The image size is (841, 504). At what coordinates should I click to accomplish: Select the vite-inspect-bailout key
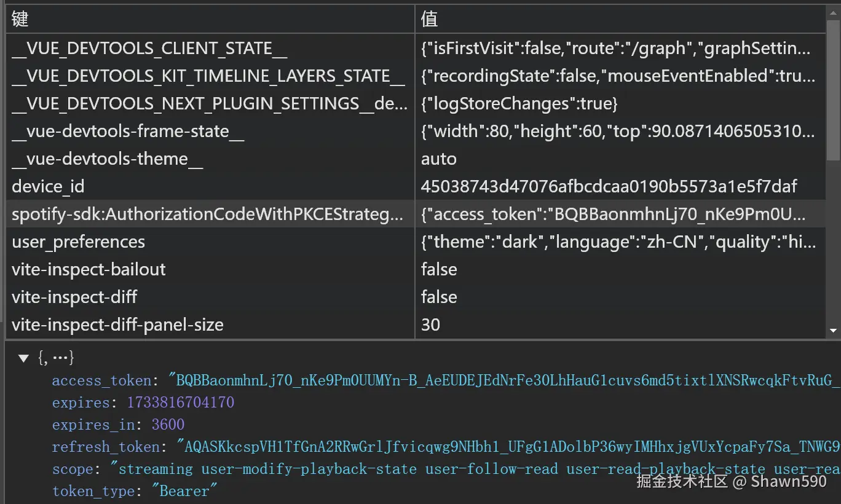(89, 270)
